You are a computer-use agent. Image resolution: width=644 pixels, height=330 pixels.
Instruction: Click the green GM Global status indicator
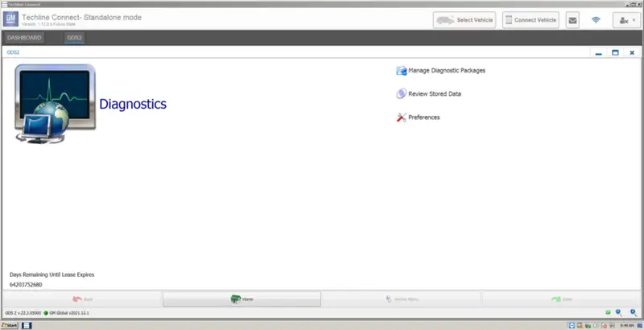pyautogui.click(x=46, y=313)
